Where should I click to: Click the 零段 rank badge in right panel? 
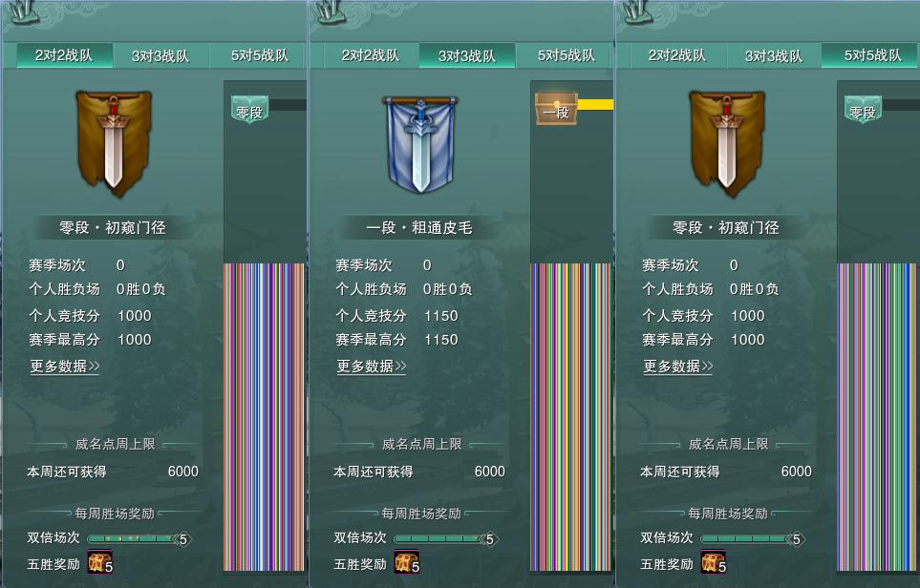click(x=863, y=110)
